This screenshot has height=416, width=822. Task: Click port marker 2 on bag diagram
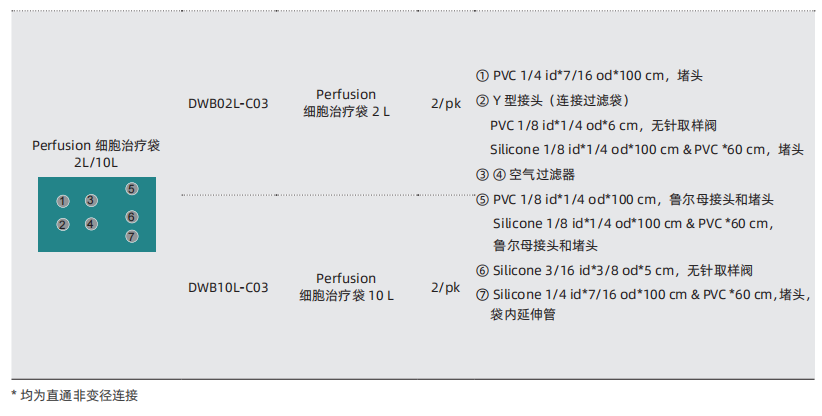63,225
